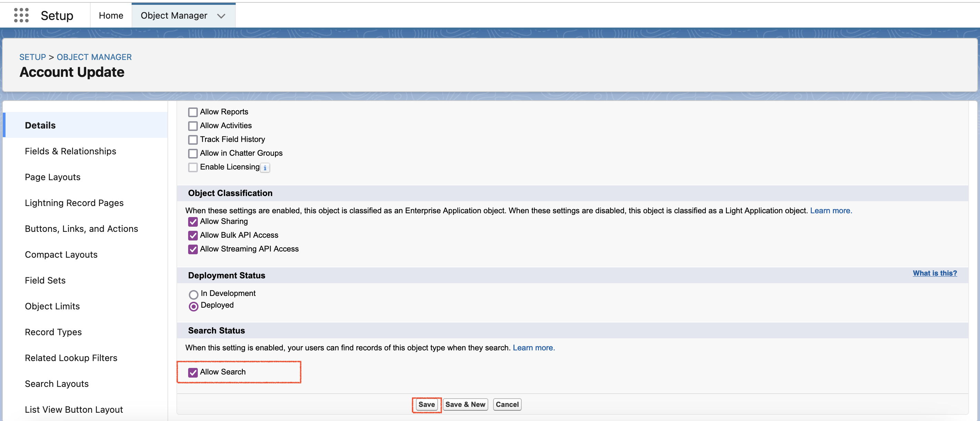This screenshot has height=421, width=980.
Task: Check the Allow Activities option
Action: coord(193,126)
